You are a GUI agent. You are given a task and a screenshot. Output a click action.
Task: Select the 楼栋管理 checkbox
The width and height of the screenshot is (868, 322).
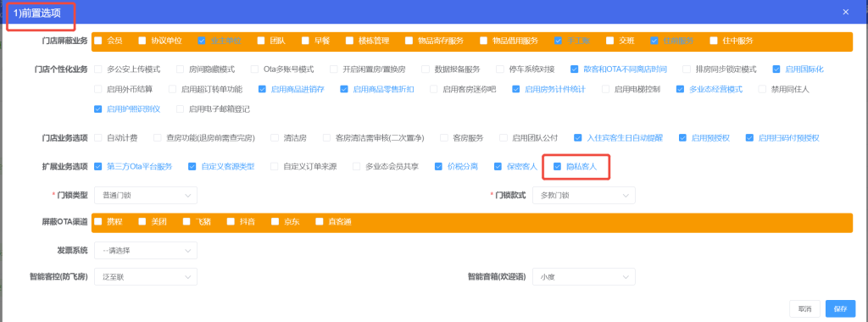349,41
